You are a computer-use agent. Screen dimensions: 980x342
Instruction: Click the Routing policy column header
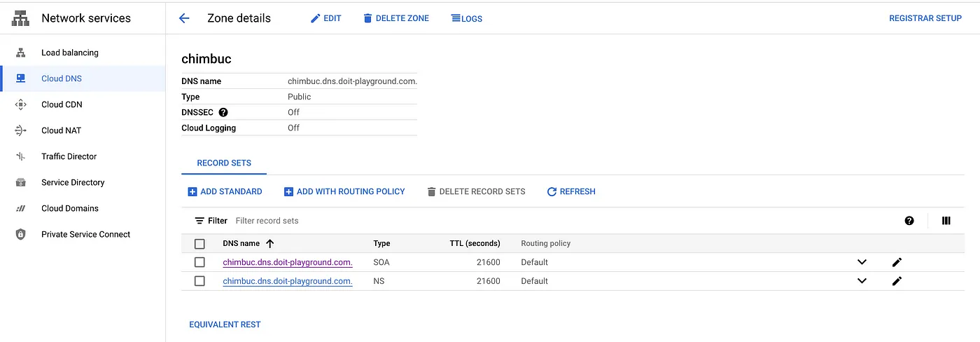point(546,243)
